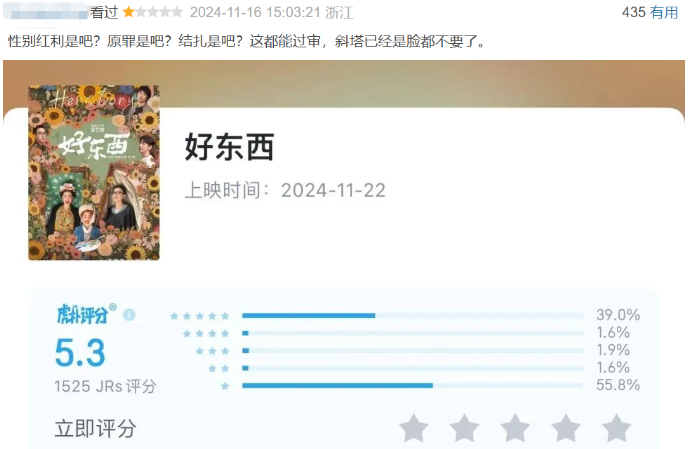The height and width of the screenshot is (449, 691).
Task: Click the info icon beside 虎扑评分
Action: 129,315
